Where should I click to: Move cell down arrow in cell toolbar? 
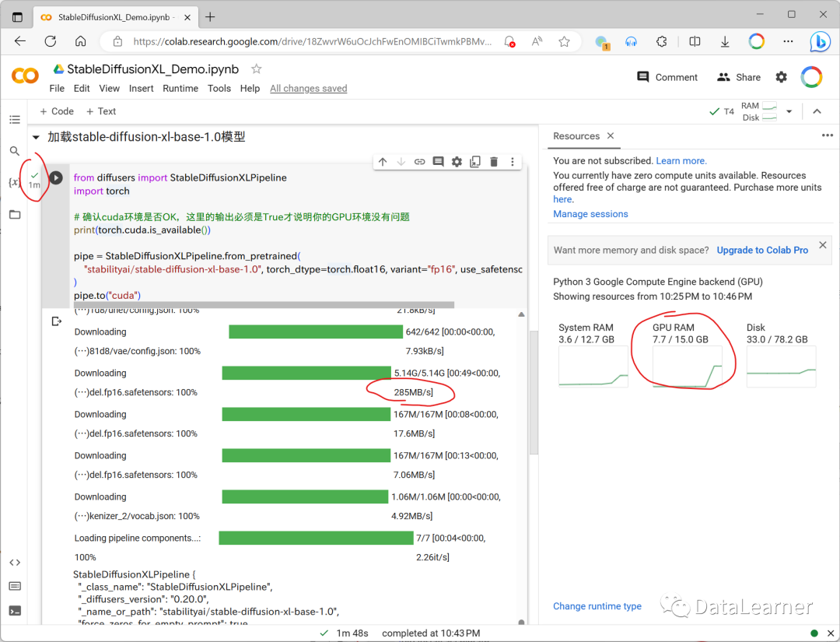click(x=401, y=162)
